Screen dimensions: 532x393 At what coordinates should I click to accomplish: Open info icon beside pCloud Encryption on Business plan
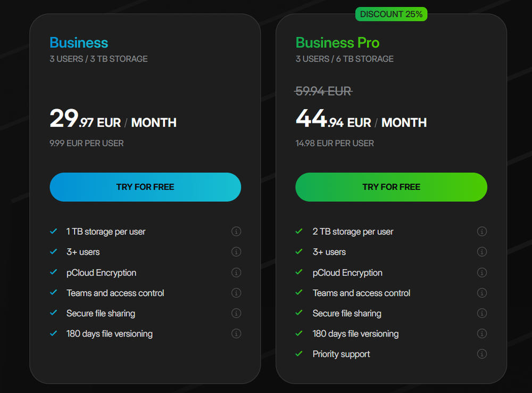(x=236, y=272)
